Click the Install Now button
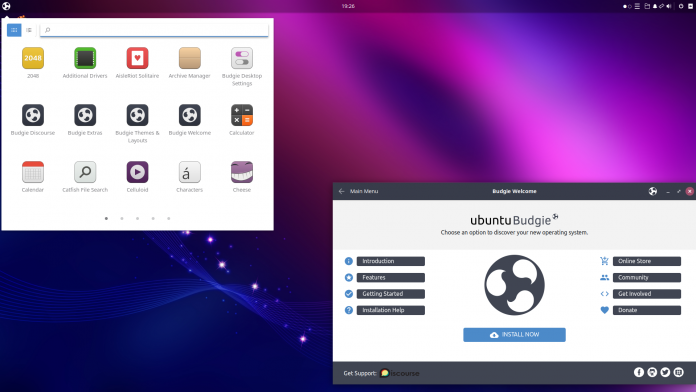Screen dimensions: 696x392 [514, 335]
